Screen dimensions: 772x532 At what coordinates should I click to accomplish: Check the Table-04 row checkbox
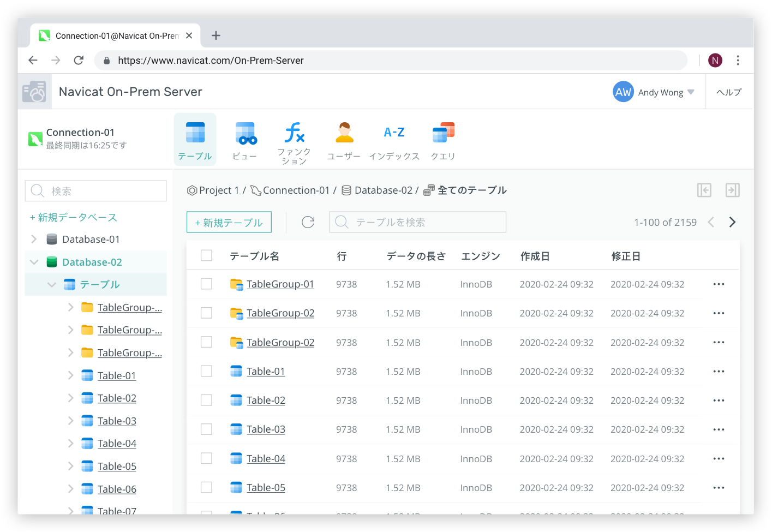[x=206, y=458]
